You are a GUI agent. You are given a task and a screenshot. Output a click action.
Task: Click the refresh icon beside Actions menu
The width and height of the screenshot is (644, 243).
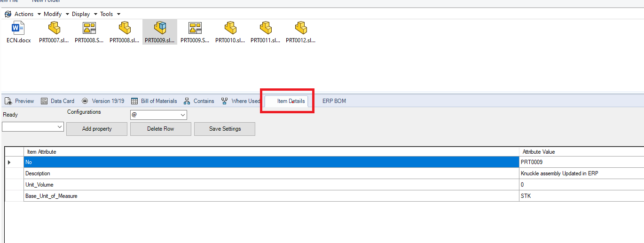[x=8, y=14]
